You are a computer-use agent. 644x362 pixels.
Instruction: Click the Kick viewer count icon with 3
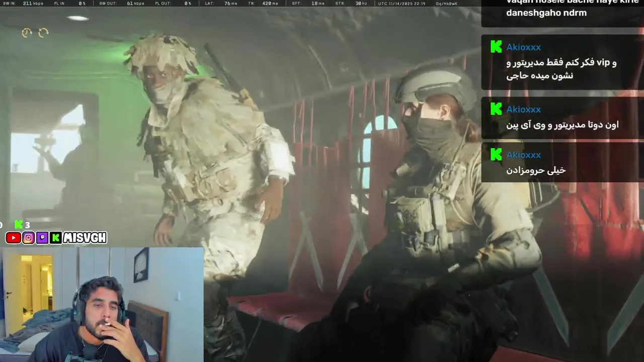pos(19,225)
